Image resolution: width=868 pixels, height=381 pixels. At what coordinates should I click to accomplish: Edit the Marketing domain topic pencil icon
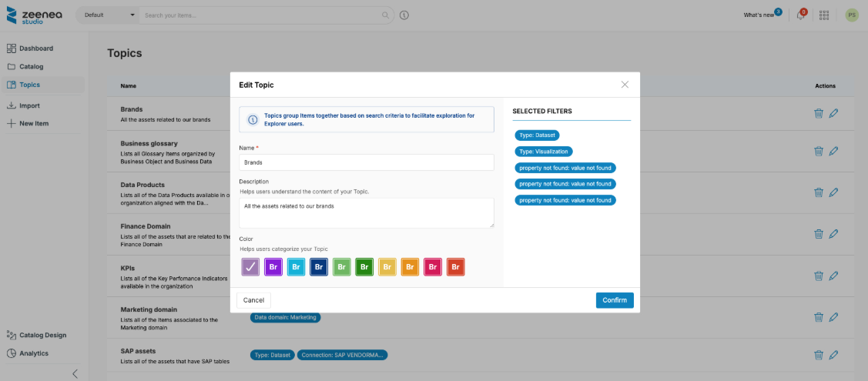(x=833, y=317)
